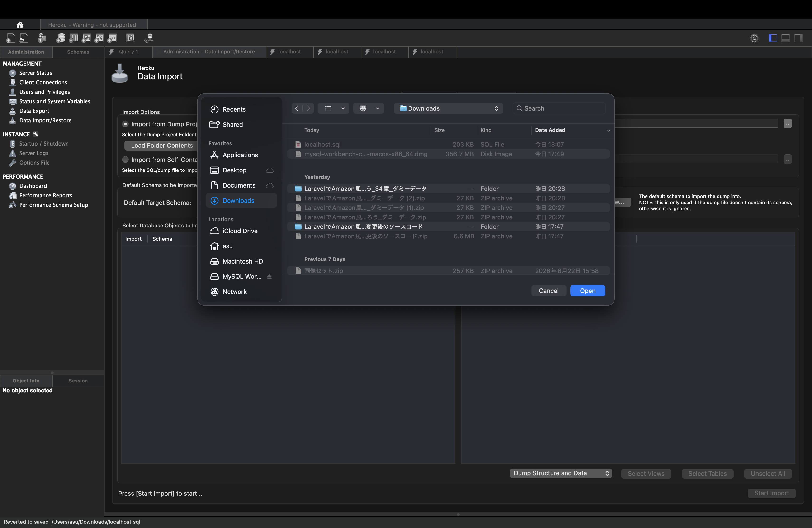The height and width of the screenshot is (528, 812).
Task: Toggle the left sidebar panel icon
Action: tap(773, 38)
